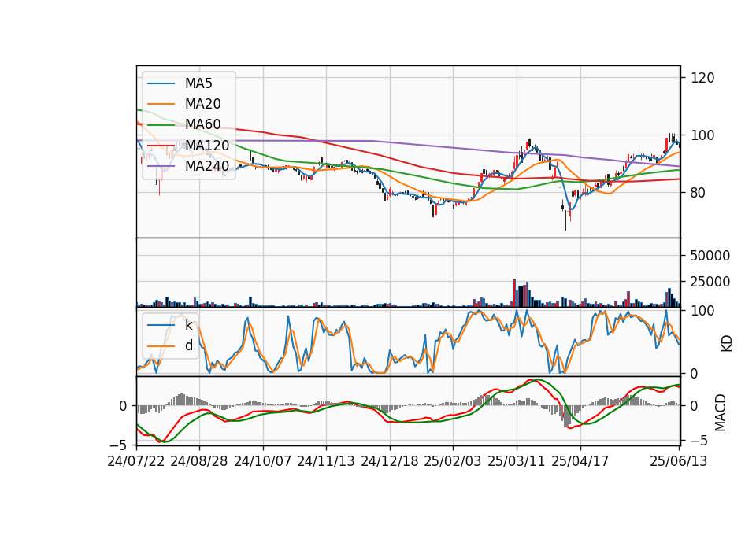Click the MA60 legend label

[202, 124]
